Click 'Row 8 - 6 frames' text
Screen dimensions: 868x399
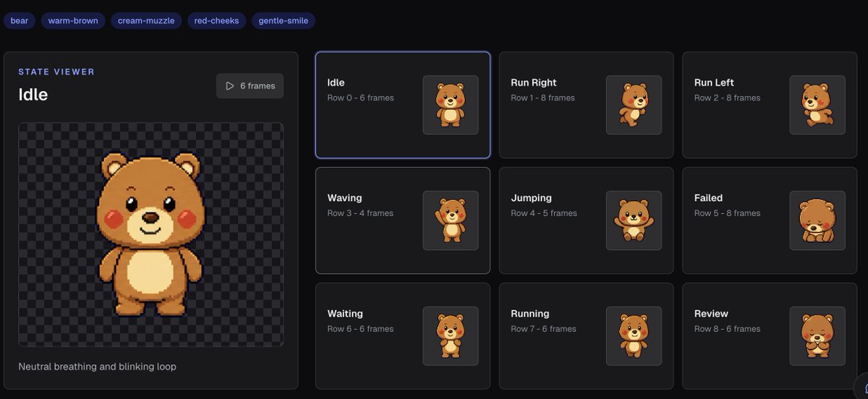[x=727, y=329]
